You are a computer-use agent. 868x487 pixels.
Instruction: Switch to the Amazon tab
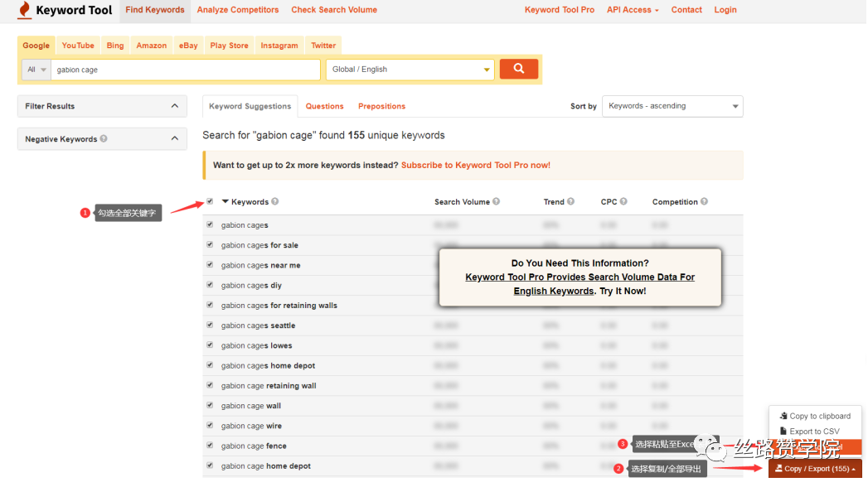(x=152, y=46)
